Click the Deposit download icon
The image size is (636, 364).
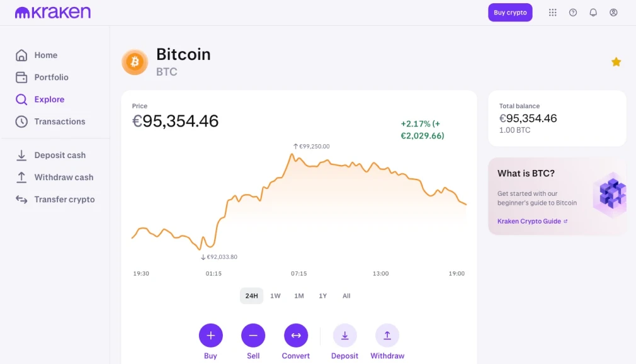(x=344, y=336)
